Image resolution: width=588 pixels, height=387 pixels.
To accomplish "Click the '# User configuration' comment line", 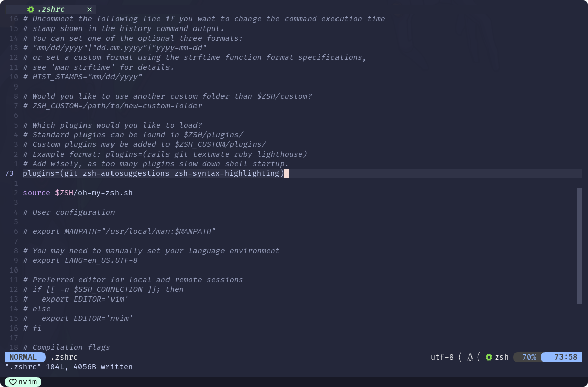I will [69, 212].
